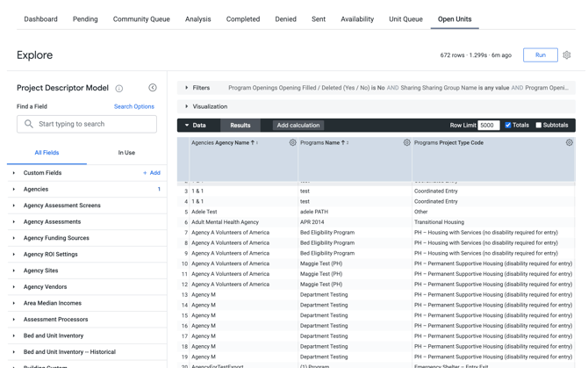Open the Pending tab
Viewport: 588px width, 368px height.
(85, 19)
